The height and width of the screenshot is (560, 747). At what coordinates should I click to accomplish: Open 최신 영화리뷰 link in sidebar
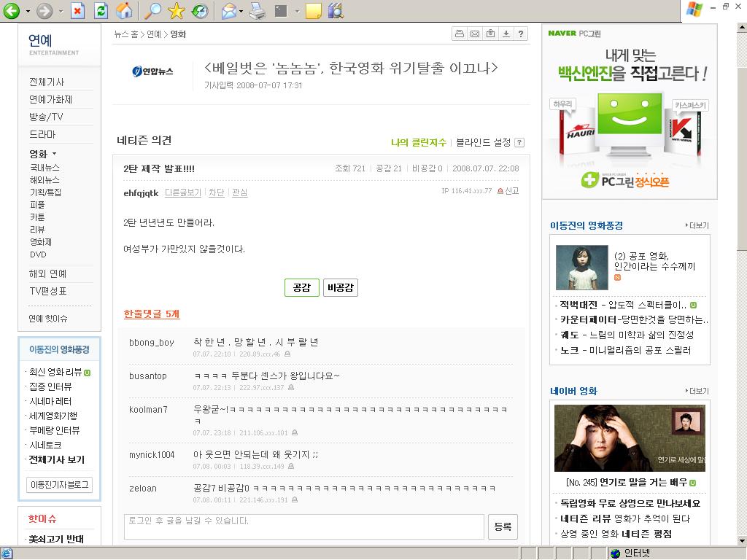55,373
